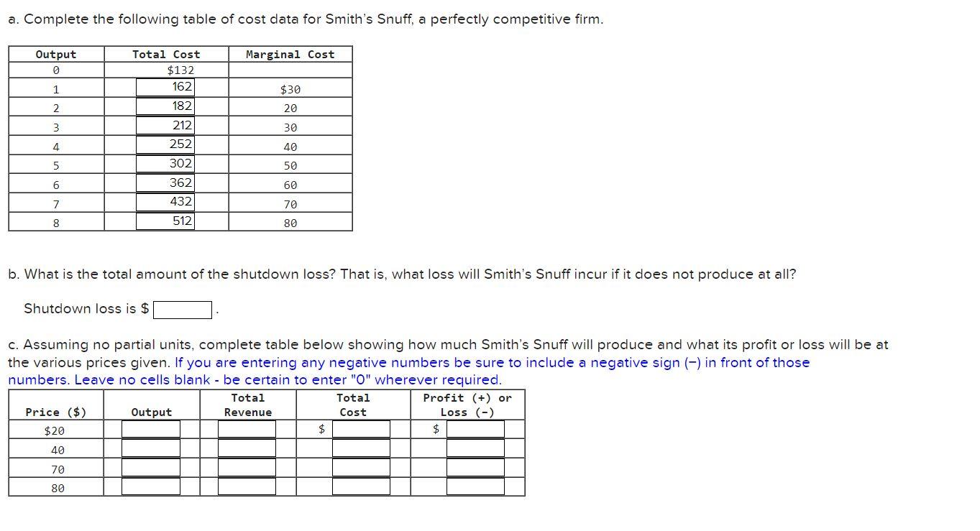Viewport: 980px width, 531px height.
Task: Select the Total Cost cell containing 182
Action: (x=165, y=106)
